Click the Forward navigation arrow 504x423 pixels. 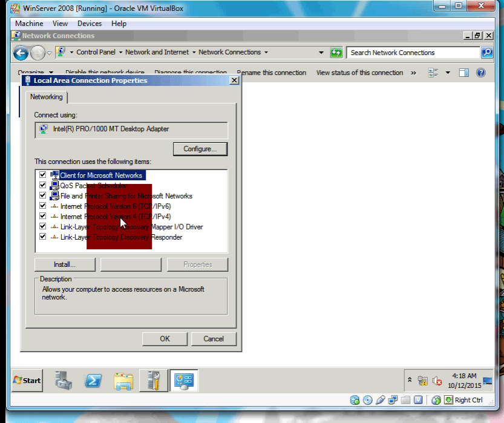pos(38,53)
